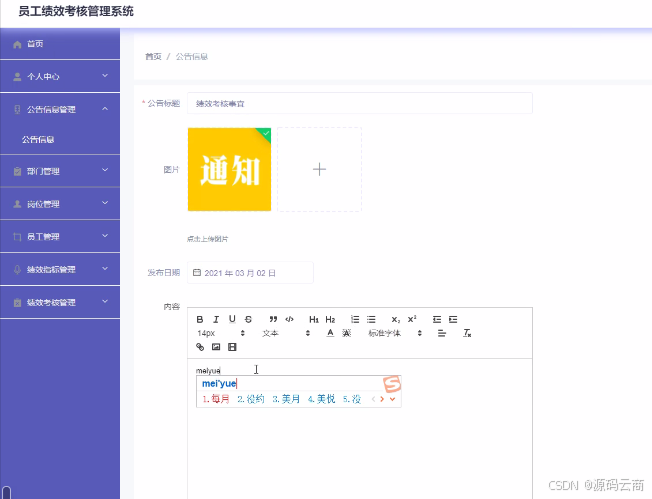The height and width of the screenshot is (499, 652).
Task: Choose IME candidate 2 没约
Action: click(x=251, y=399)
